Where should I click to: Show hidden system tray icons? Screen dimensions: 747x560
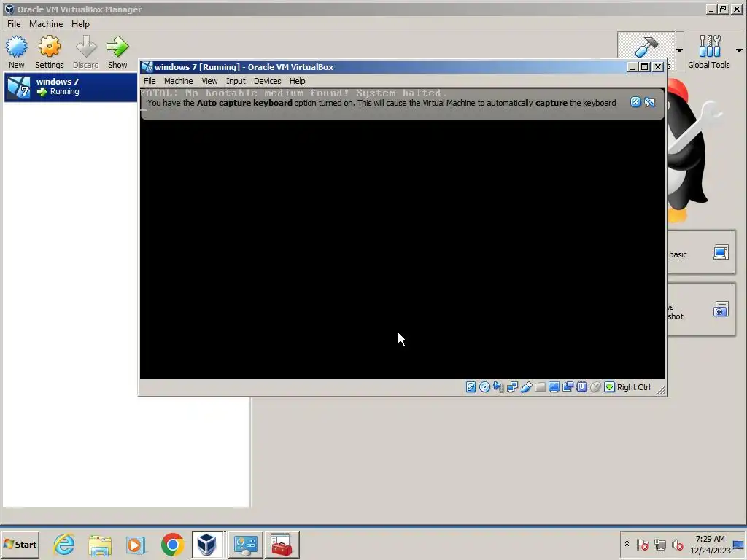(x=627, y=544)
